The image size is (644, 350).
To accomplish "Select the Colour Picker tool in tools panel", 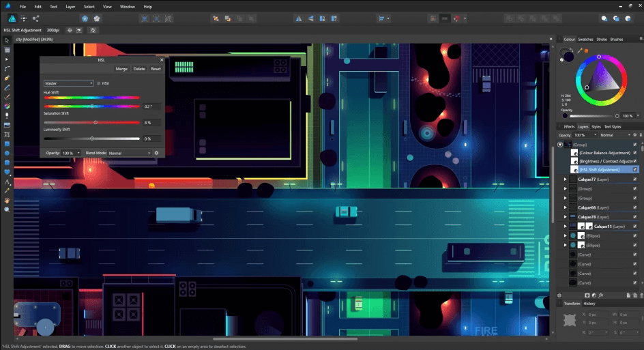I will (7, 191).
